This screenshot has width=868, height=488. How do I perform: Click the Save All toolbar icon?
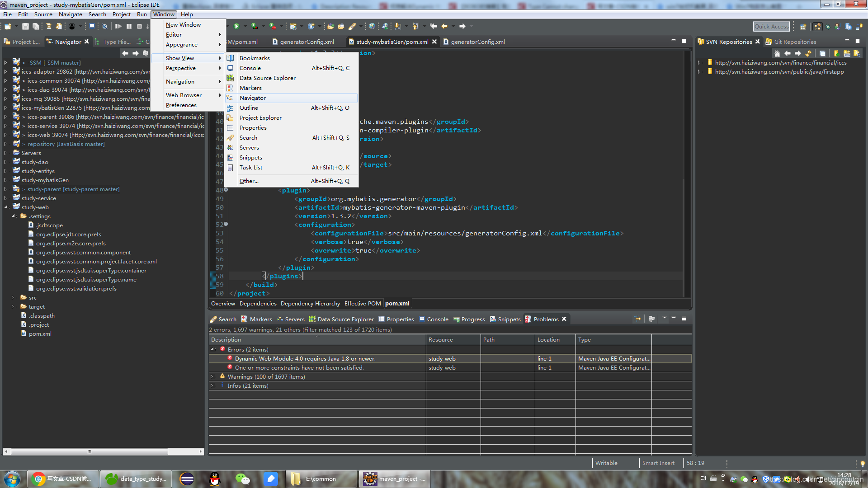36,26
